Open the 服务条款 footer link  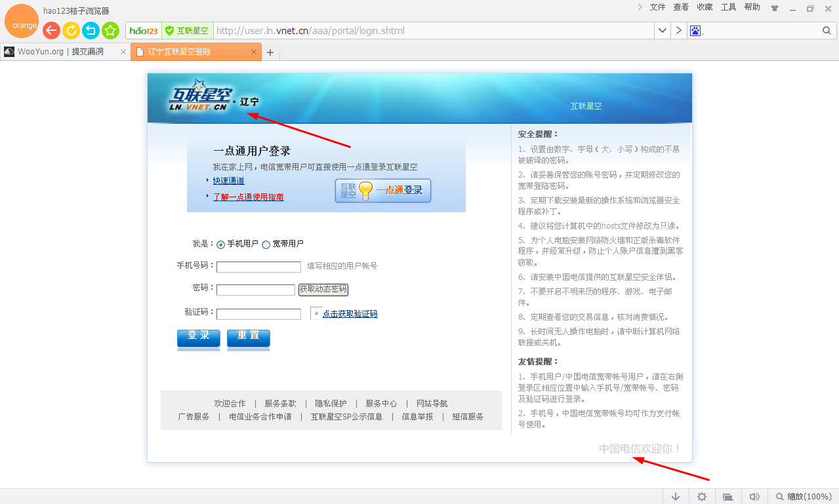pyautogui.click(x=280, y=404)
